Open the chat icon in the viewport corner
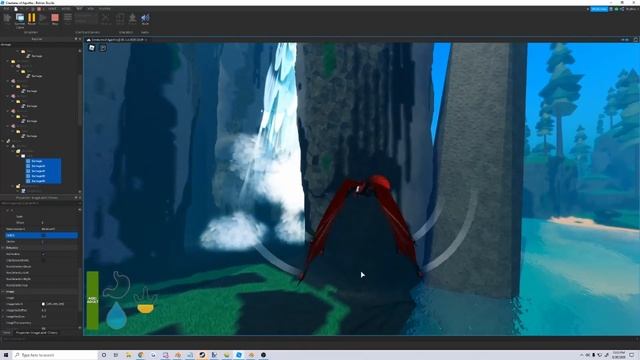 (x=103, y=48)
